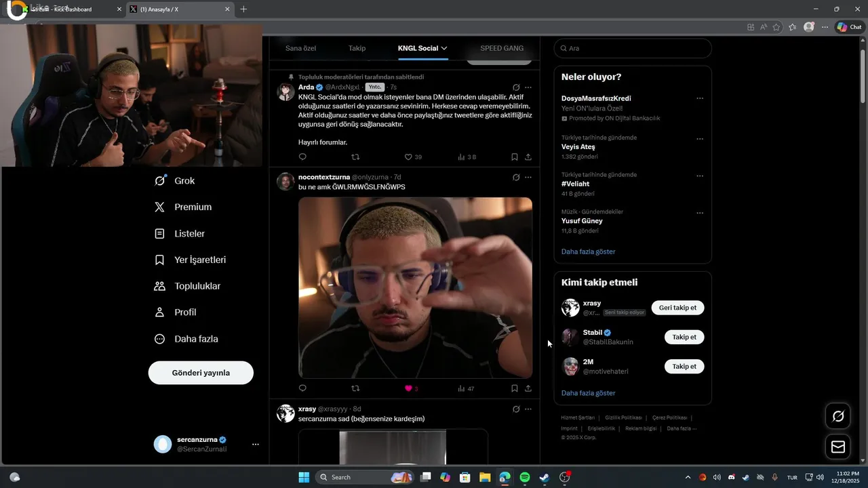Open Spotify from the taskbar
Image resolution: width=868 pixels, height=488 pixels.
pyautogui.click(x=524, y=477)
